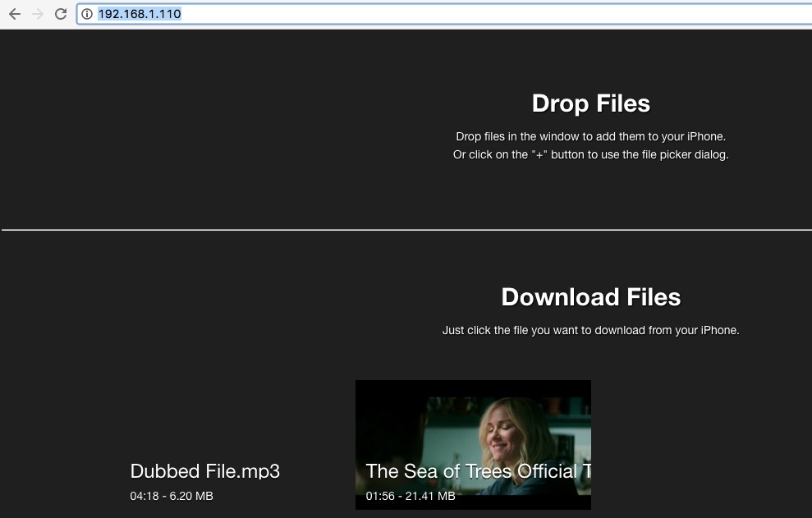
Task: Select the 192.168.1.110 address text
Action: (x=139, y=14)
